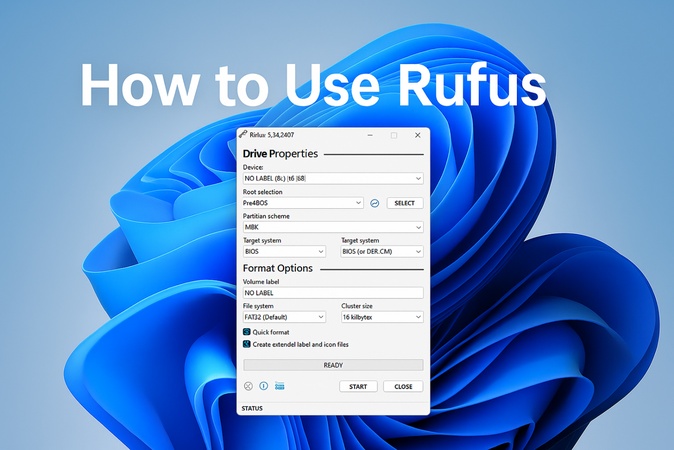Open the Boot selection dropdown Pre4BOS

point(303,203)
